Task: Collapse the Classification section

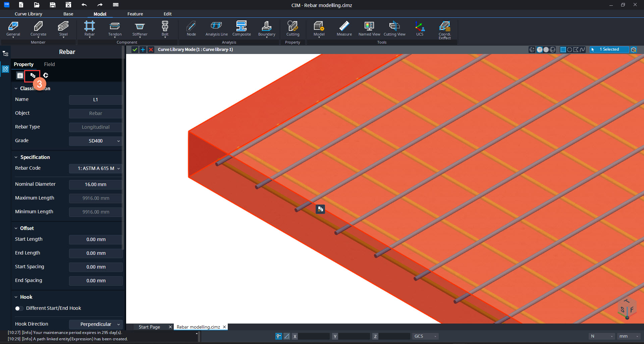Action: coord(16,89)
